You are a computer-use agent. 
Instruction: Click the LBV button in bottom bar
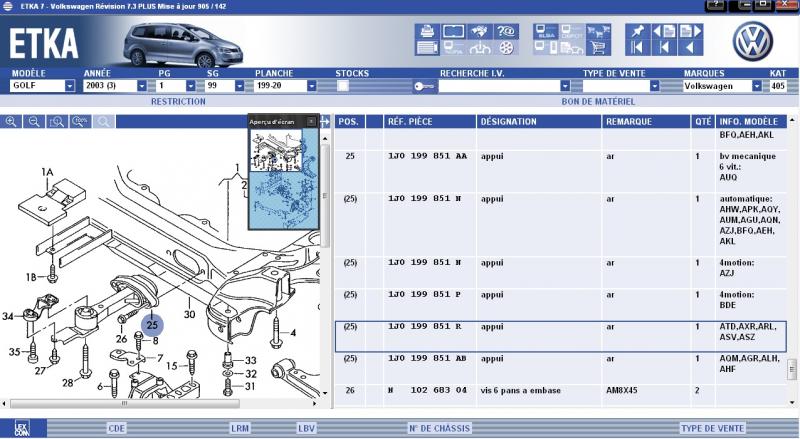click(307, 428)
